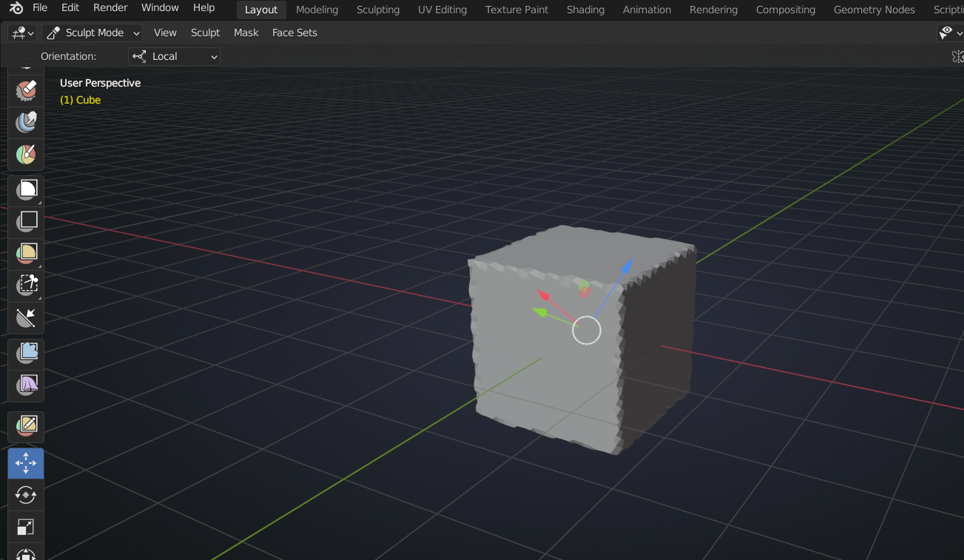The width and height of the screenshot is (964, 560).
Task: Activate the Line Project tool
Action: tap(26, 318)
